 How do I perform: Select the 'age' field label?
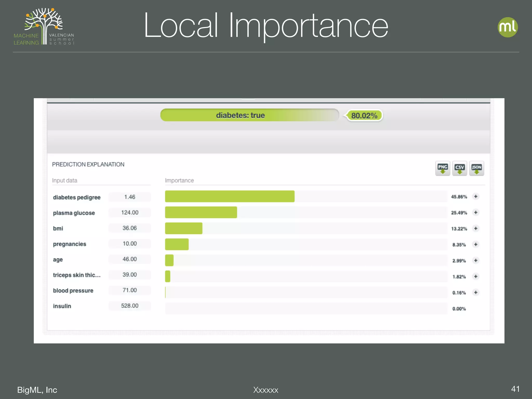pos(58,260)
